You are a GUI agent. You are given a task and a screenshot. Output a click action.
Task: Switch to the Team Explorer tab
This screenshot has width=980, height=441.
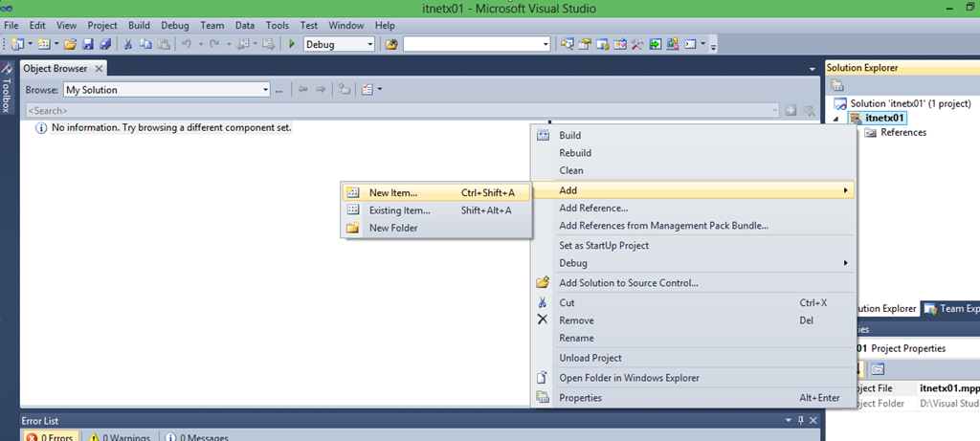pos(951,309)
